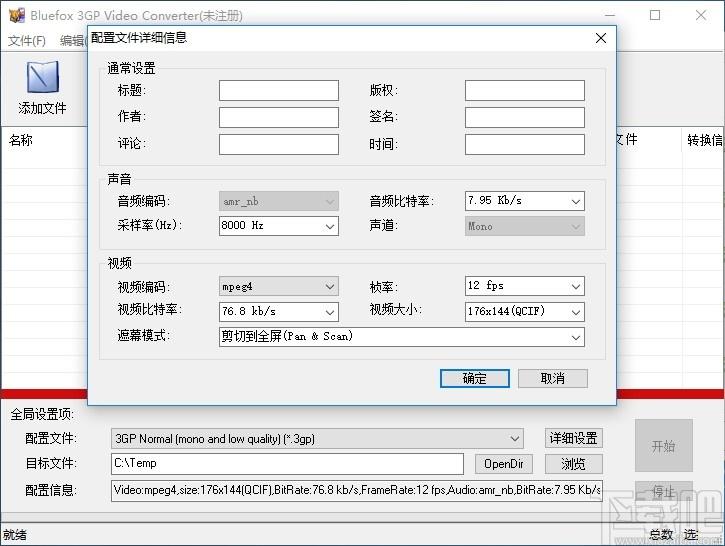This screenshot has height=546, width=725.
Task: Click the 名称 column header
Action: coord(21,140)
